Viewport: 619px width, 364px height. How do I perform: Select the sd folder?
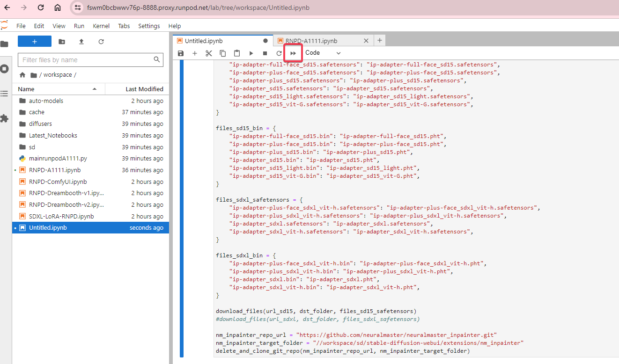[x=90, y=147]
